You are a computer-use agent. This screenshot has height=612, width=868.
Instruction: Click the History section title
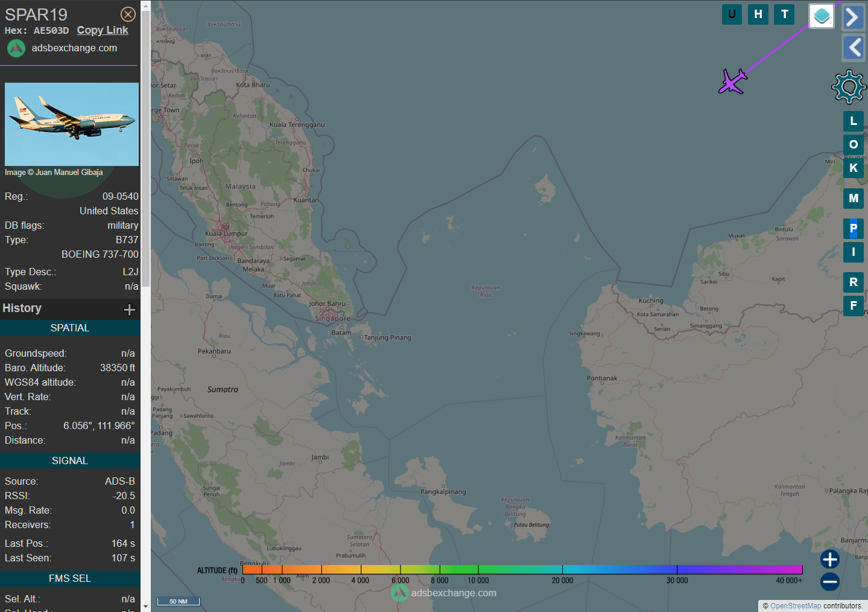(x=22, y=308)
